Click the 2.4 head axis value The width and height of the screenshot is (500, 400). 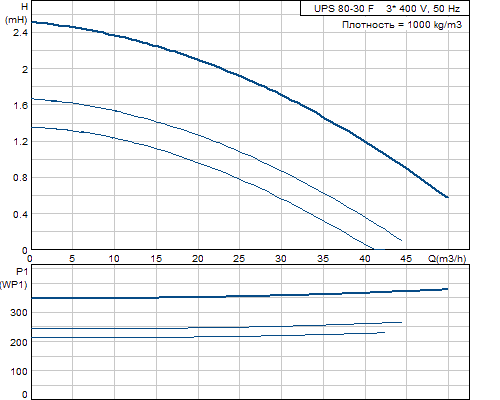click(20, 33)
